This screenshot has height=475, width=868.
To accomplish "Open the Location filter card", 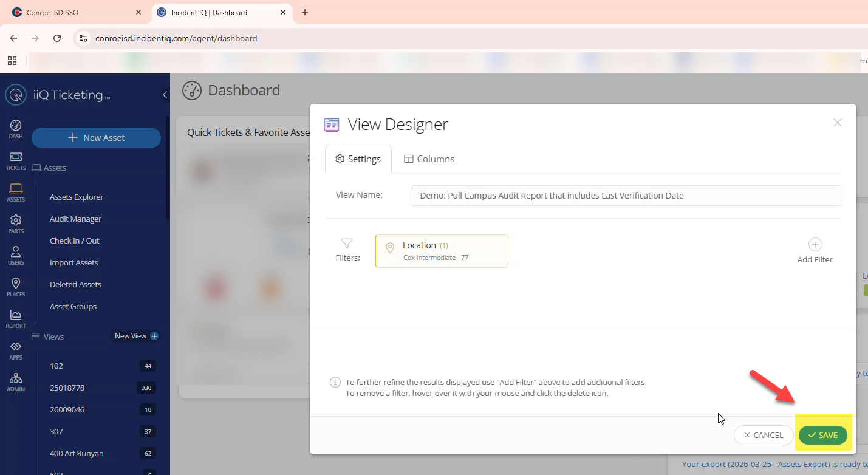I will [x=442, y=251].
